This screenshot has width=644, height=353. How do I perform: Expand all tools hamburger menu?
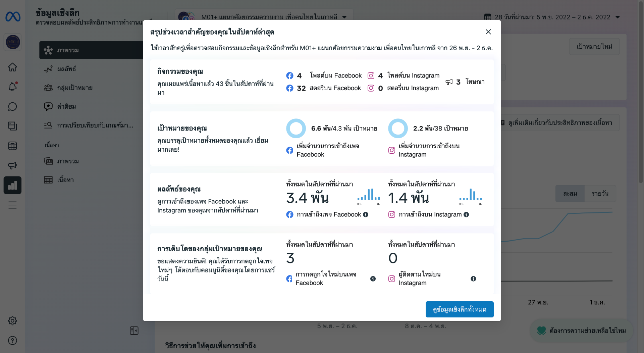[12, 205]
